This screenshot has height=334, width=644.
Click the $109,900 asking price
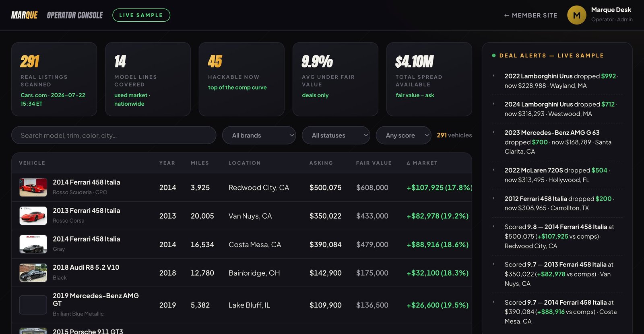click(325, 305)
